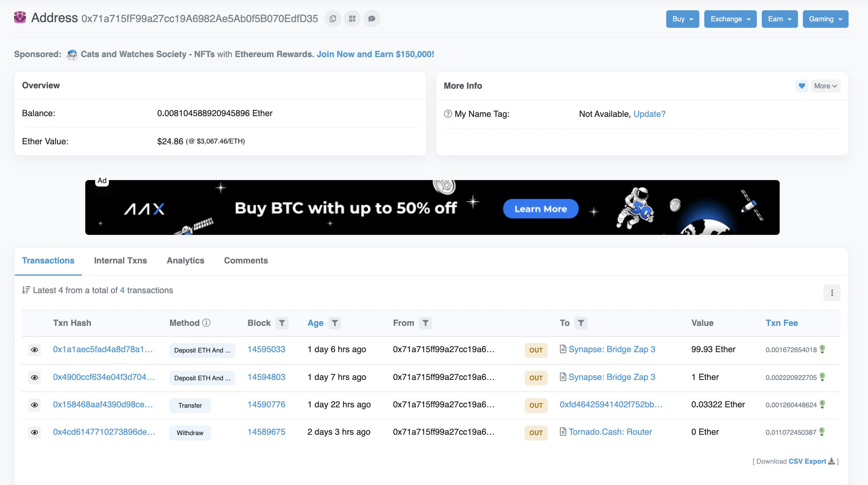The height and width of the screenshot is (485, 868).
Task: Click sort icon beside Latest 4 transactions
Action: (26, 290)
